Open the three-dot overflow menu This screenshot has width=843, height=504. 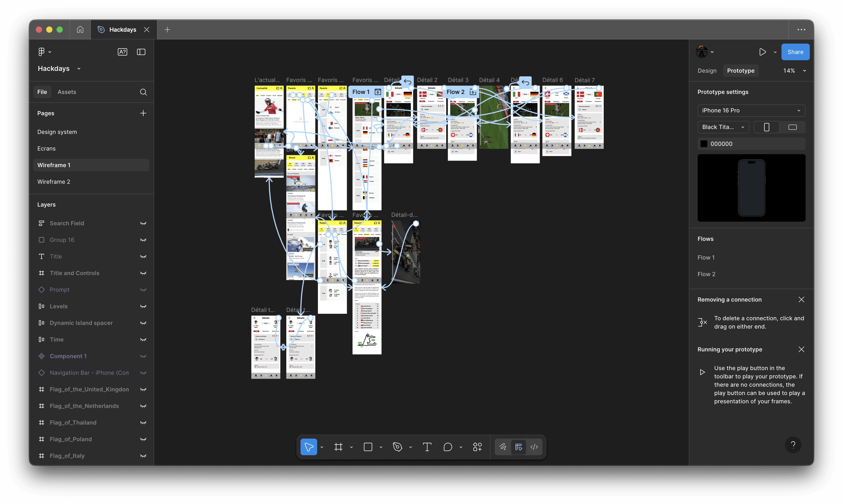click(x=801, y=30)
